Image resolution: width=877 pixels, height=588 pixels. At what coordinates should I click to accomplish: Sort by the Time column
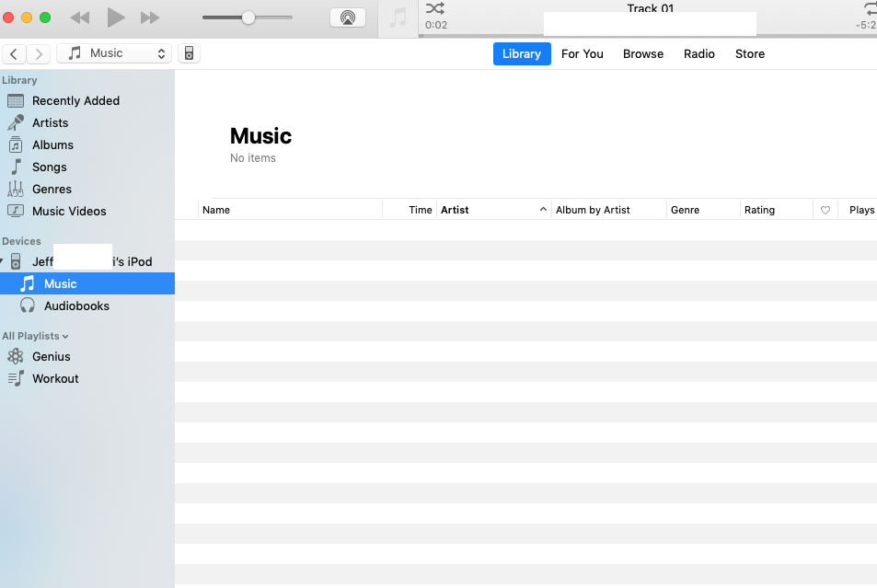(410, 210)
